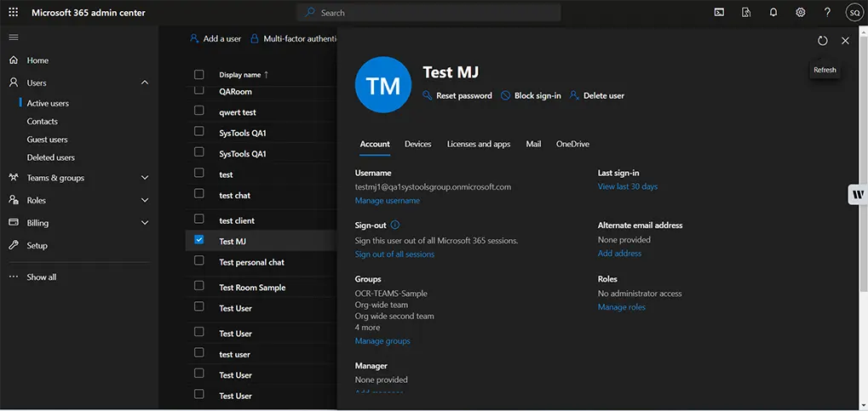
Task: Select Active users in the sidebar
Action: pos(48,104)
